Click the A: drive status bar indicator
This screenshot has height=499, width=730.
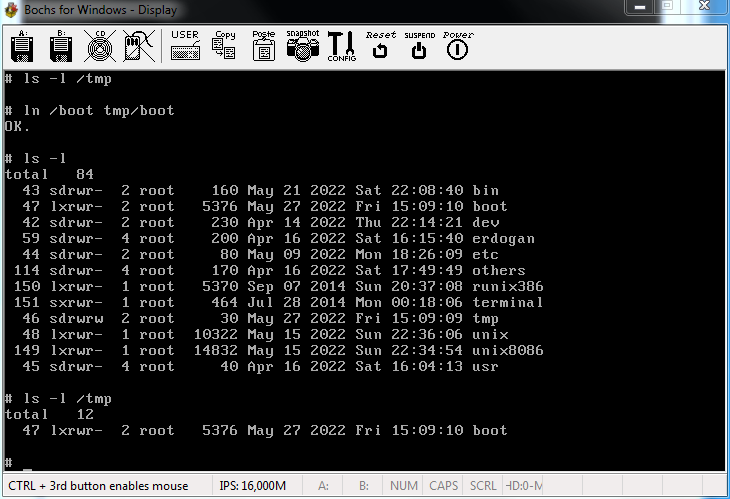[x=323, y=486]
